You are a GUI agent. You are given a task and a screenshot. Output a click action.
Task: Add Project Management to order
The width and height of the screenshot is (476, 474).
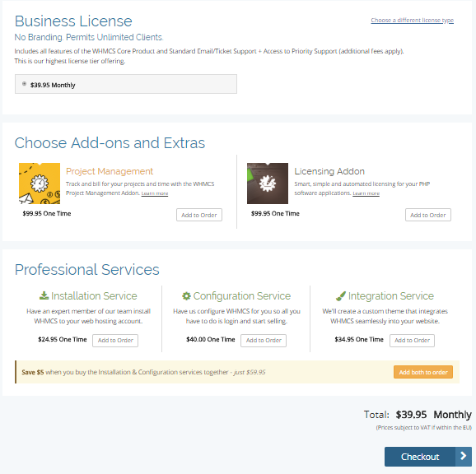199,215
